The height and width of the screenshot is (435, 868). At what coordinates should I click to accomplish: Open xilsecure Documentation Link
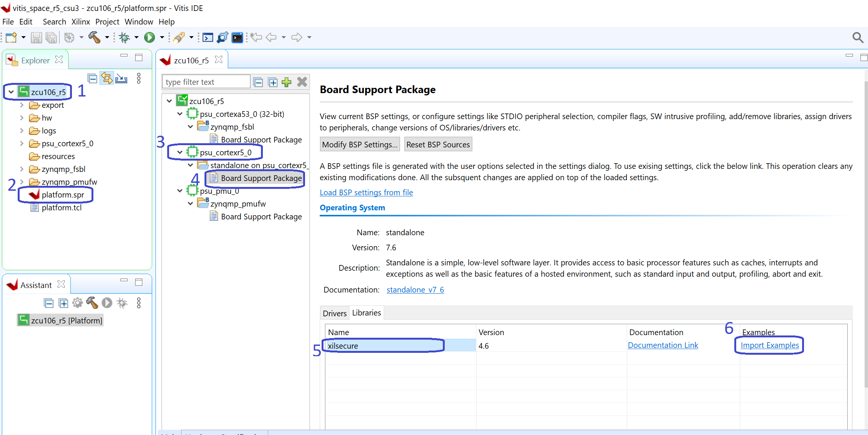click(x=663, y=345)
